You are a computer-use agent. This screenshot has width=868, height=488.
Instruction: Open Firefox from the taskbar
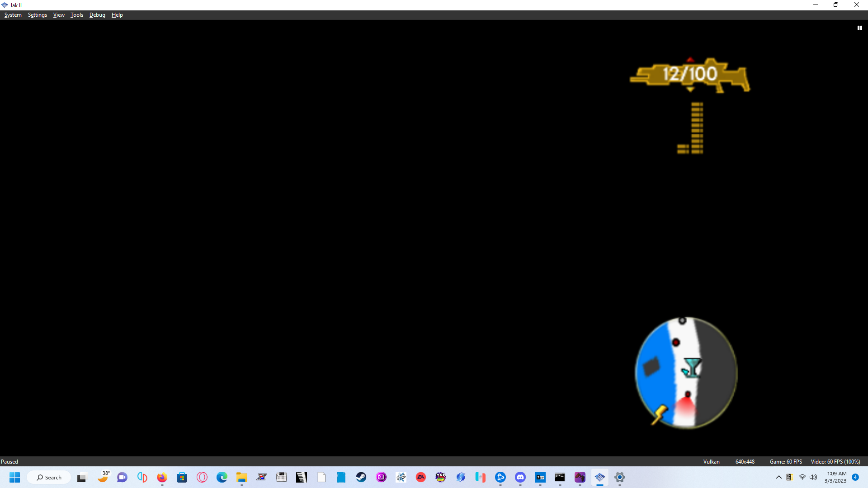click(x=162, y=477)
